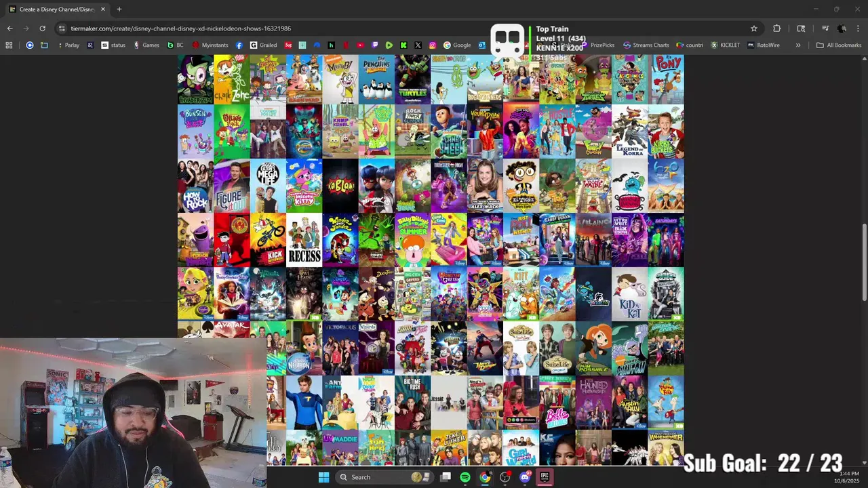Open the PrizePicks bookmark

pos(597,45)
